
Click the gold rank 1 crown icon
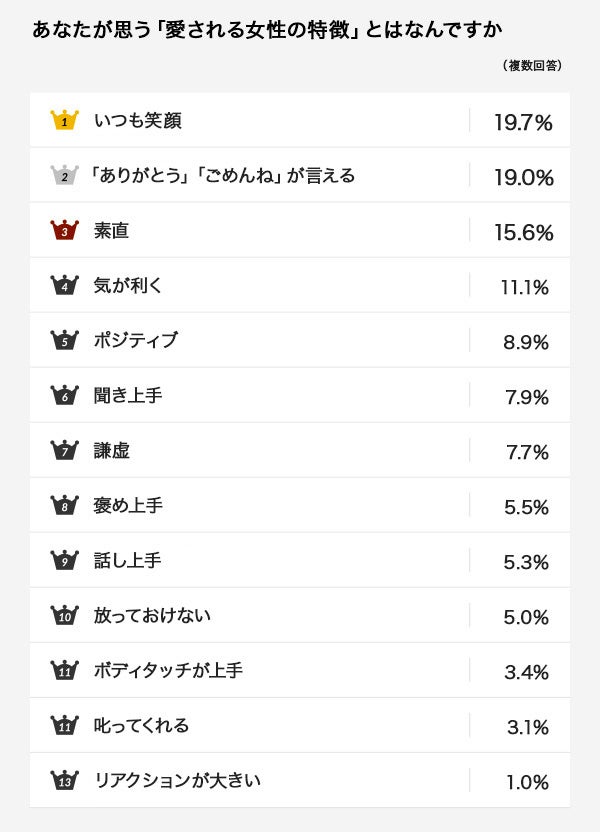click(64, 120)
